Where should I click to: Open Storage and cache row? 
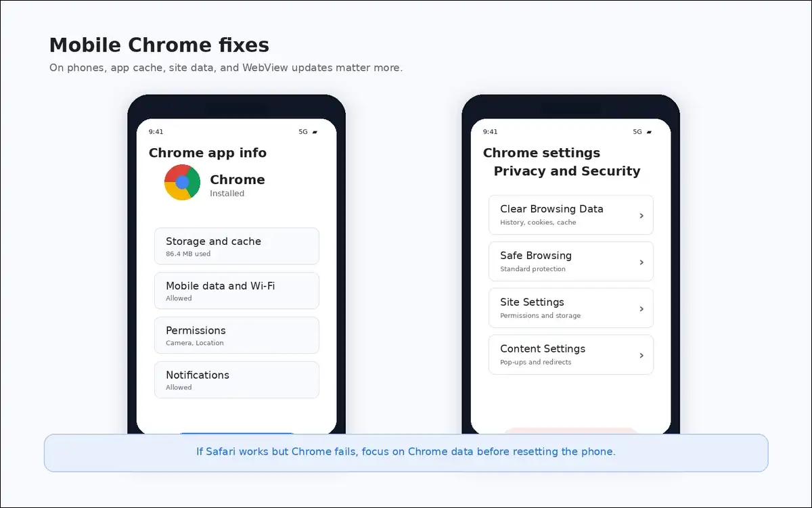tap(237, 246)
